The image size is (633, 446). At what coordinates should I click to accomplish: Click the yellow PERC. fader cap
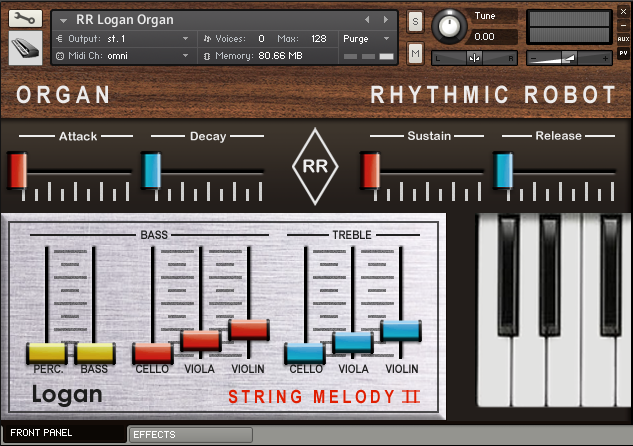coord(47,353)
